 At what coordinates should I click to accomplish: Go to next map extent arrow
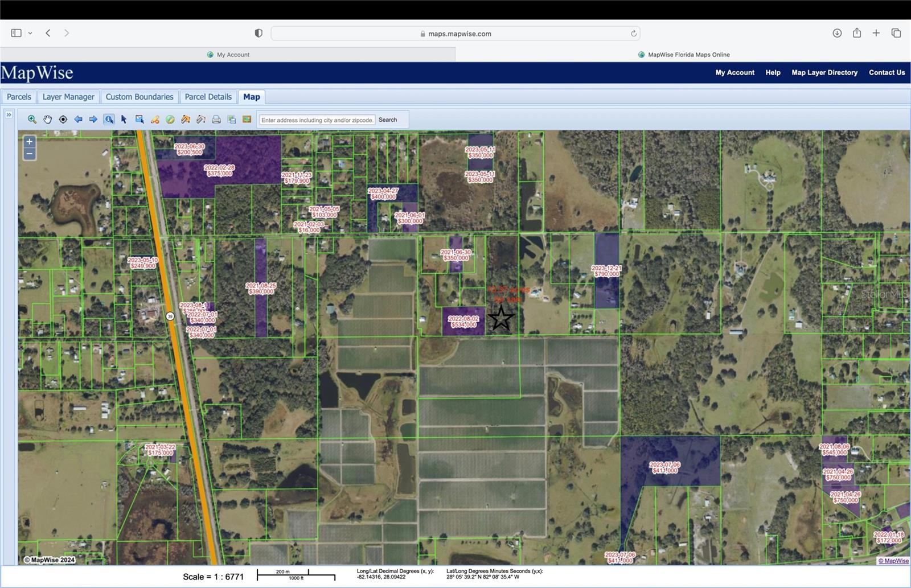click(93, 120)
